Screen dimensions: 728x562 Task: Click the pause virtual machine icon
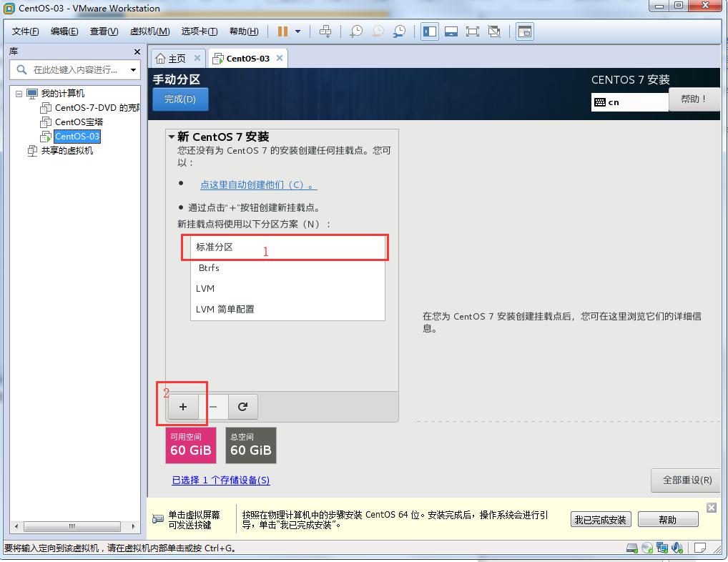282,31
